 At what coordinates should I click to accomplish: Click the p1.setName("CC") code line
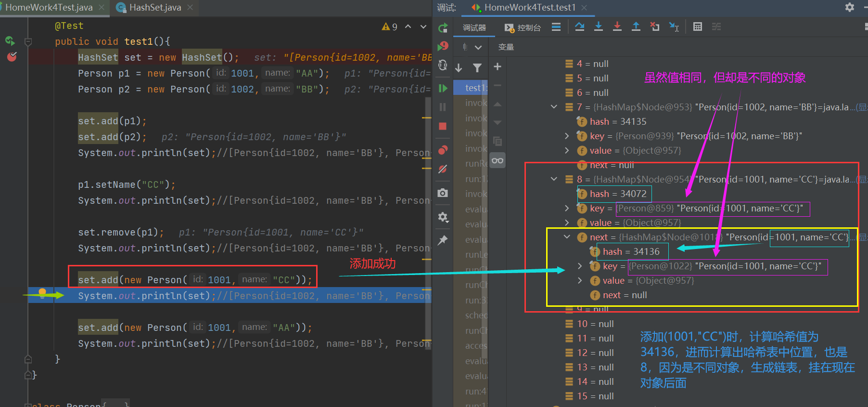tap(127, 184)
